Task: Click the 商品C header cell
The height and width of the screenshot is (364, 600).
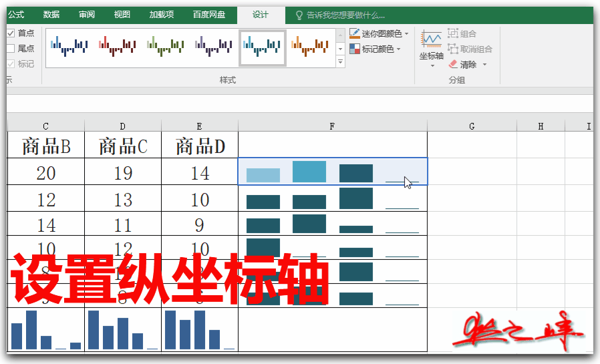Action: point(123,145)
